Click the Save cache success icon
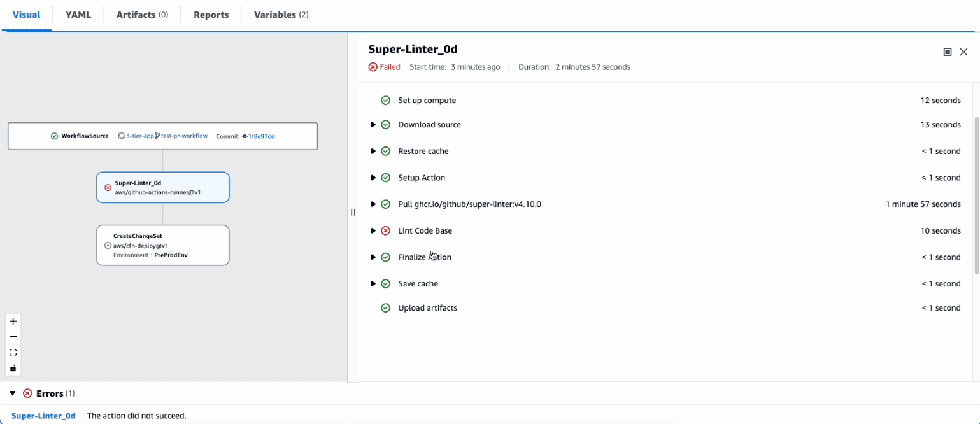The height and width of the screenshot is (424, 980). coord(385,284)
